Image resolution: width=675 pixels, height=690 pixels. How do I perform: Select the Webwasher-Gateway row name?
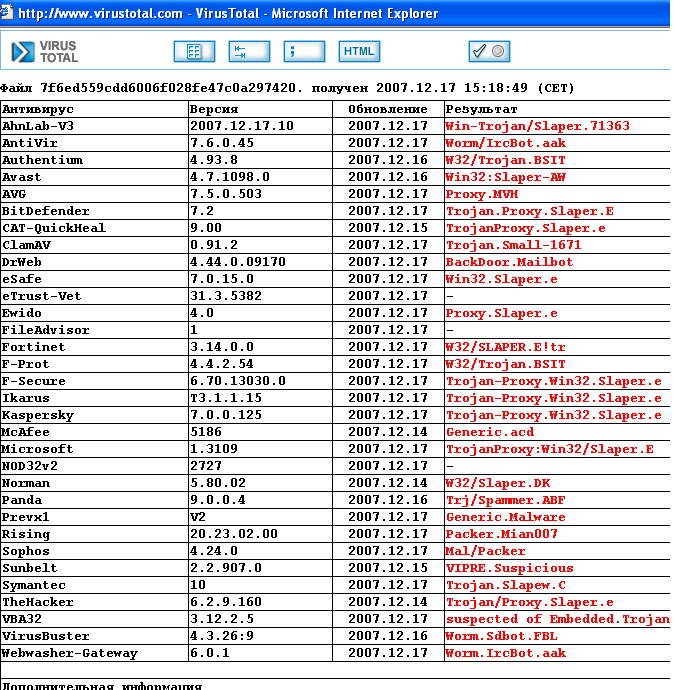coord(70,653)
